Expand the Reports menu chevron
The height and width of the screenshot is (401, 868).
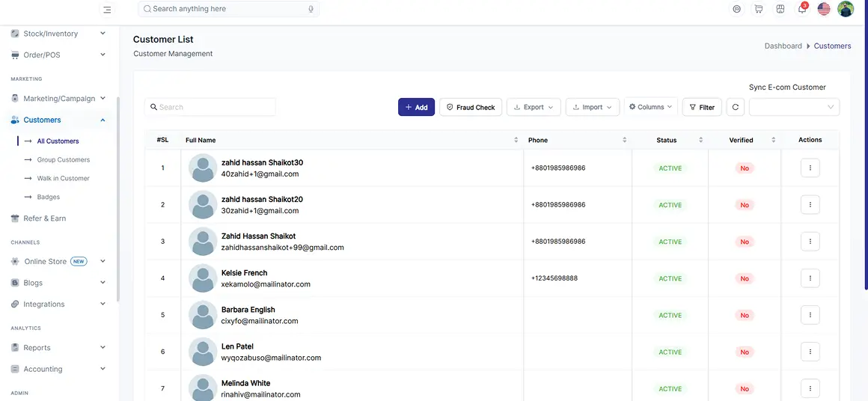point(103,347)
